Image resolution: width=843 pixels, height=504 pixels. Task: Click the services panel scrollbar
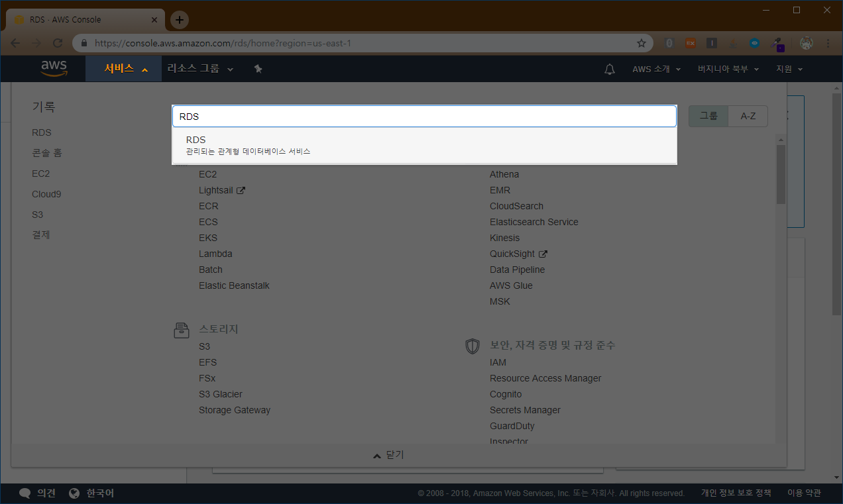pyautogui.click(x=781, y=174)
